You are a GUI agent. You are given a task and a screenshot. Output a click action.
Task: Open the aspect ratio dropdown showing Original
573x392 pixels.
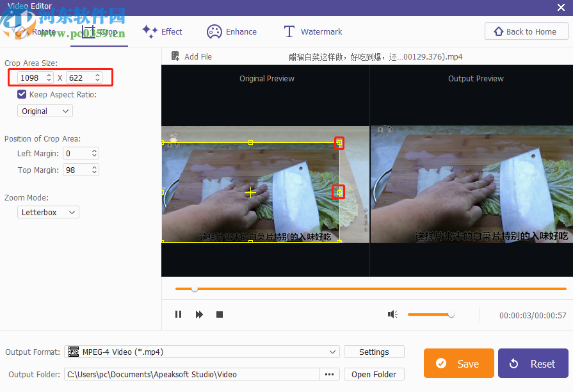click(x=45, y=111)
